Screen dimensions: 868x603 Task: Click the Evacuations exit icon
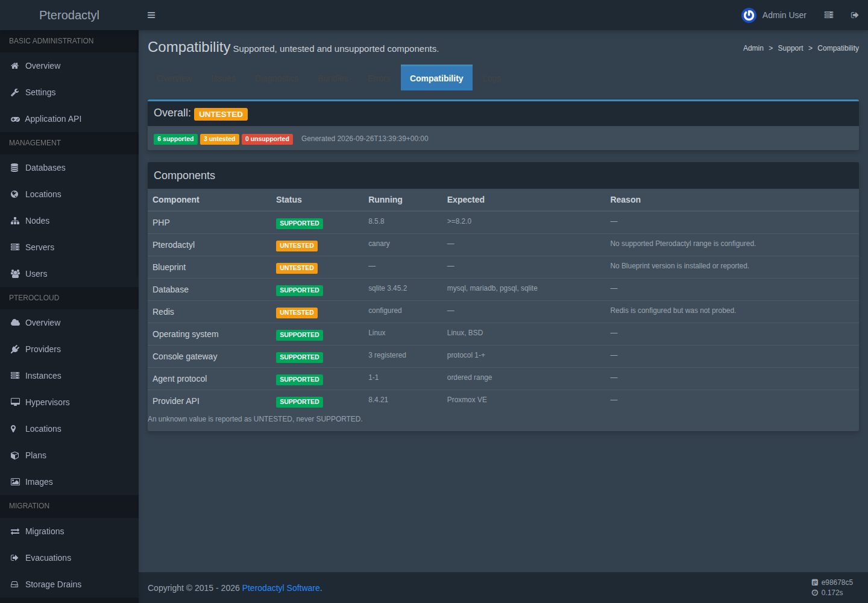15,558
